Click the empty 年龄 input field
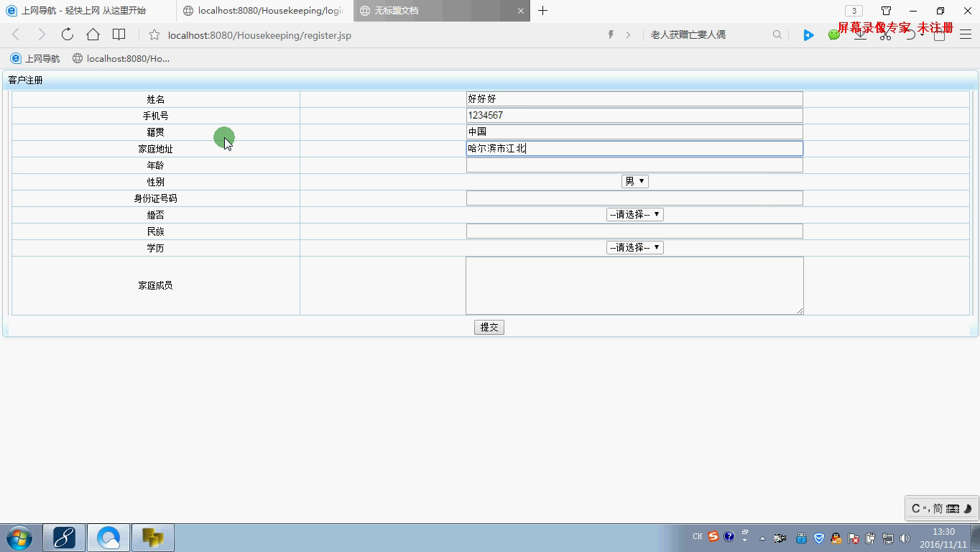Viewport: 980px width, 552px height. click(634, 165)
